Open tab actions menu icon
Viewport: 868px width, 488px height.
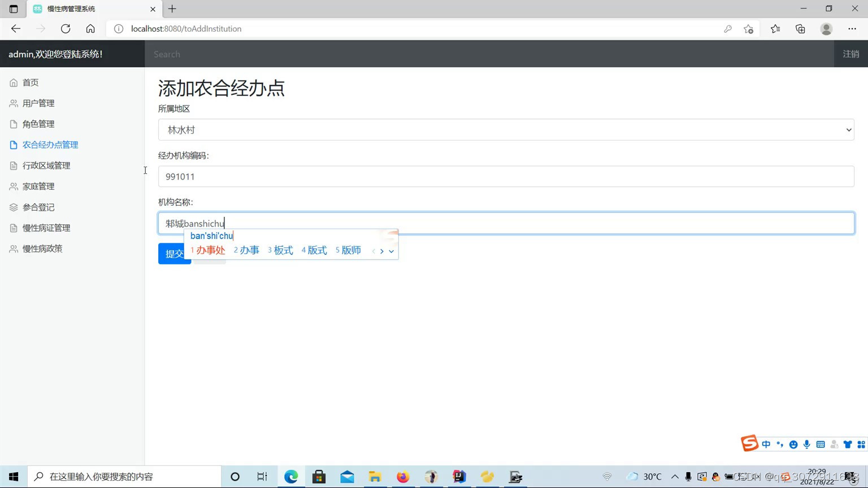(x=14, y=9)
